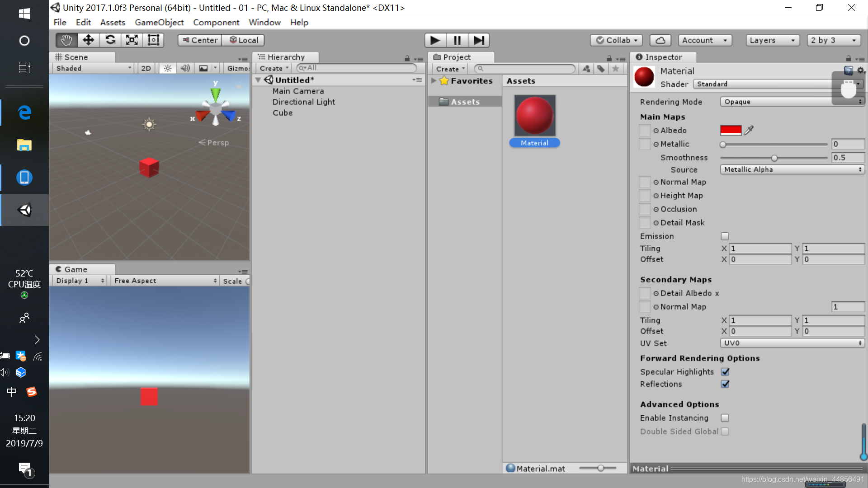Select the Hand tool in the toolbar
The height and width of the screenshot is (488, 868).
tap(66, 40)
